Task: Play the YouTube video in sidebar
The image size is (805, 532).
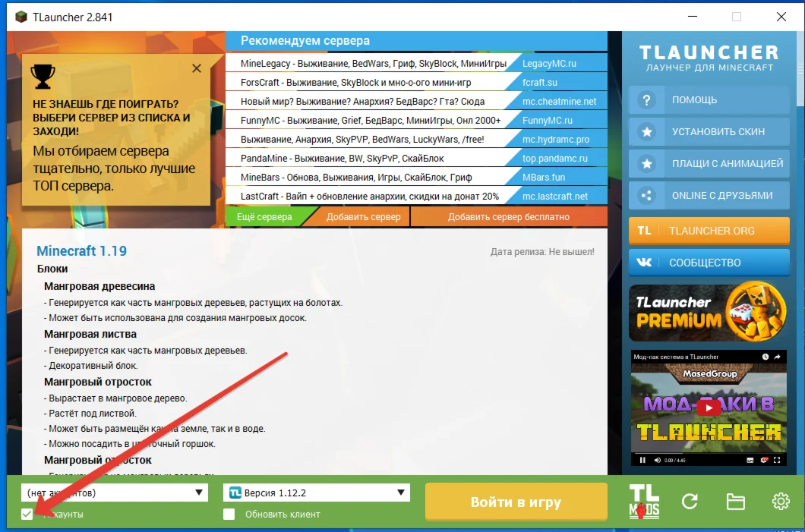Action: pos(709,408)
